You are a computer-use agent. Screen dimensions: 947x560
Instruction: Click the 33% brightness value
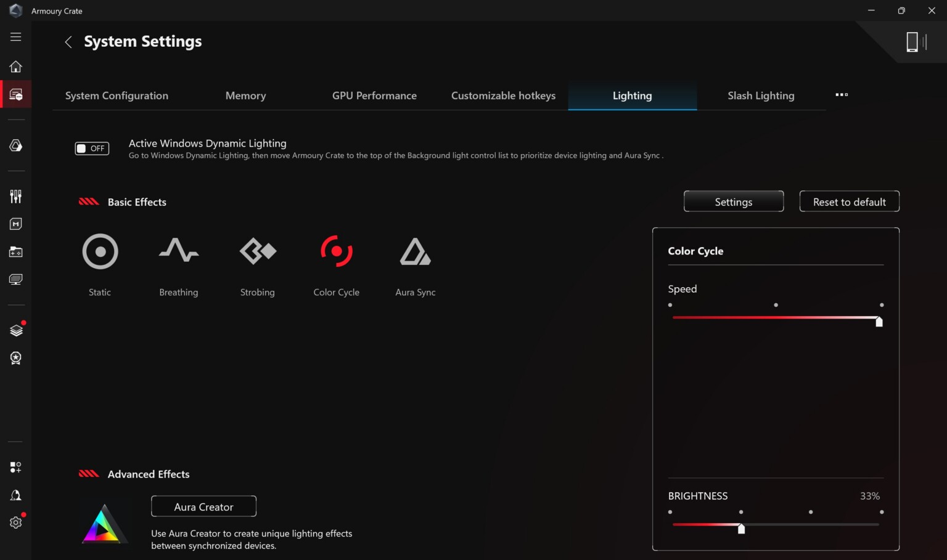[x=870, y=496]
